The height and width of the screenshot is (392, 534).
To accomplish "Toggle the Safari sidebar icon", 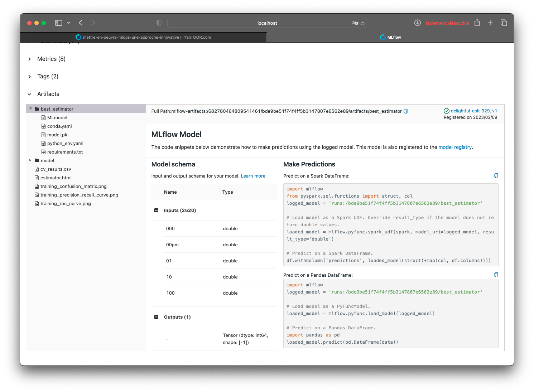I will (x=58, y=23).
